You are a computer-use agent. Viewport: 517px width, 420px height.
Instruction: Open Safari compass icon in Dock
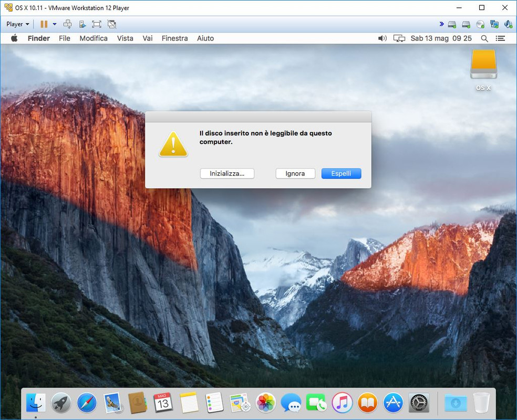pyautogui.click(x=87, y=402)
